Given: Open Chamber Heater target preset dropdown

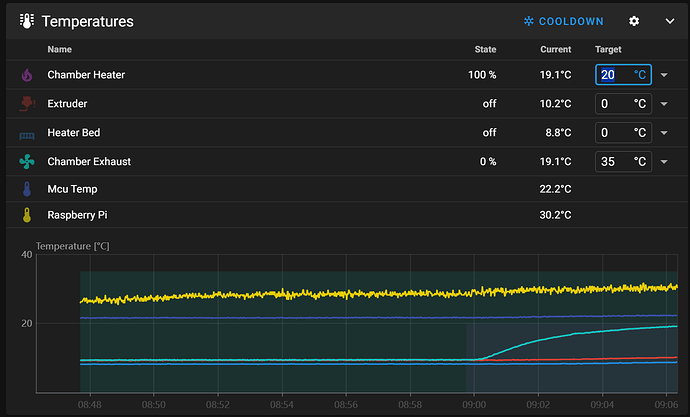Looking at the screenshot, I should coord(665,75).
